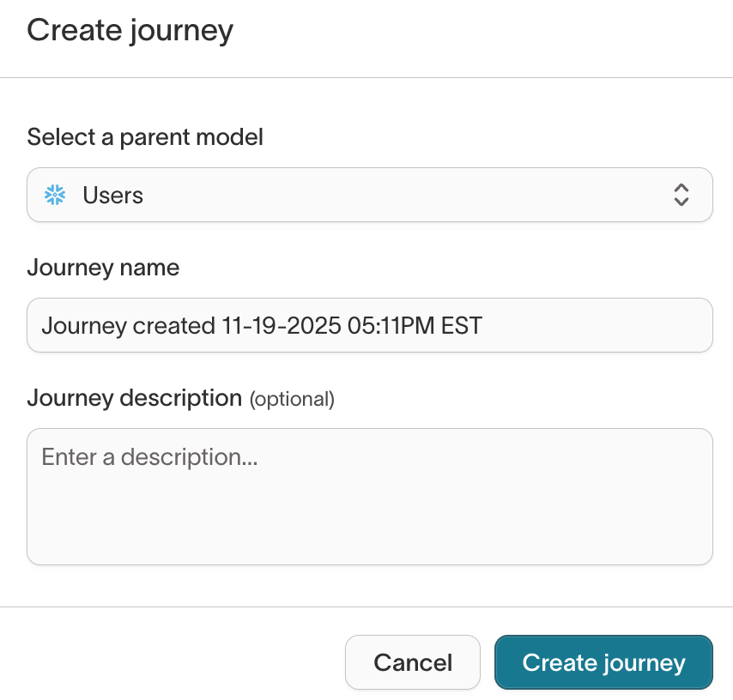Click the Journey description optional label
The height and width of the screenshot is (700, 733).
coord(180,398)
